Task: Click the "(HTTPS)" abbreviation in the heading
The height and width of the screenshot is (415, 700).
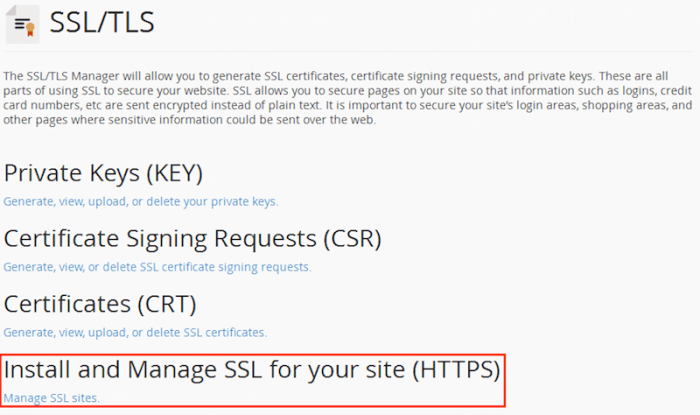Action: 453,369
